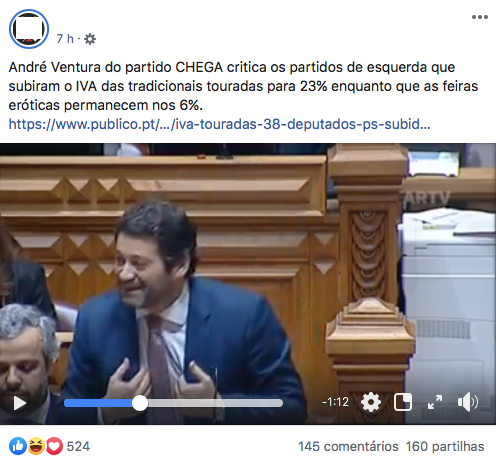
Task: Mute the video volume
Action: tap(467, 402)
